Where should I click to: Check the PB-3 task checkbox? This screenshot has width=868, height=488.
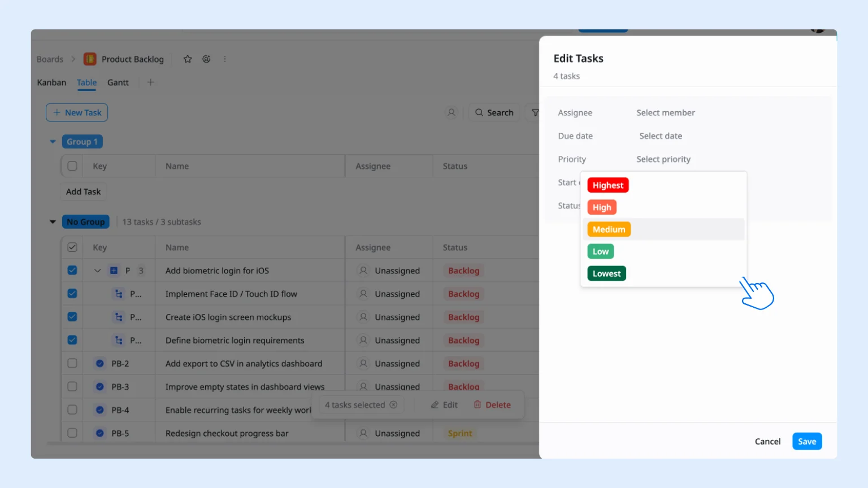[x=72, y=386]
